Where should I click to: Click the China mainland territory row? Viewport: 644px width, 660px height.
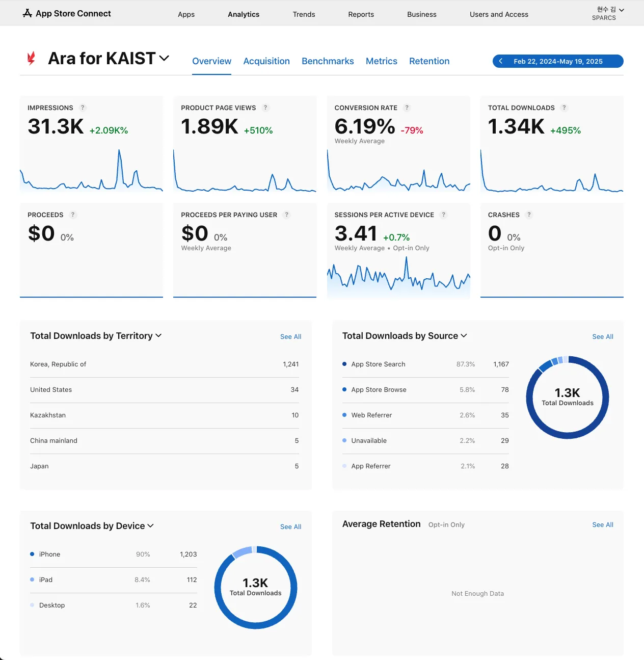[165, 440]
